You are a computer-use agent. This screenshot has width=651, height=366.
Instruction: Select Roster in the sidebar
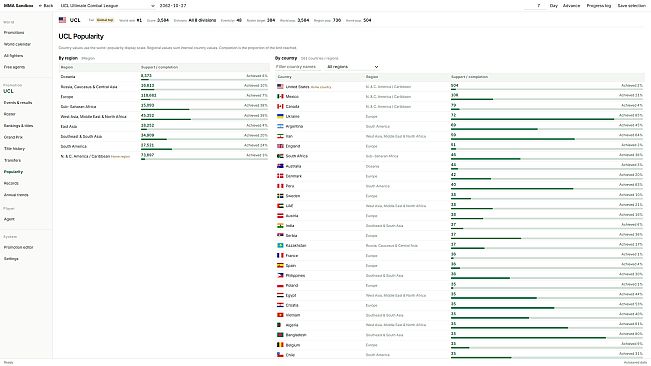[10, 114]
